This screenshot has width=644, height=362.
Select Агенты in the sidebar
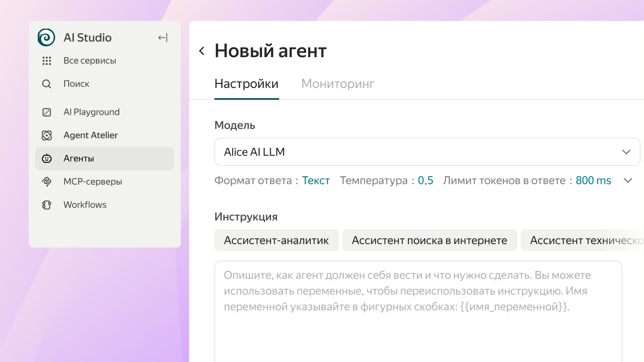coord(105,159)
